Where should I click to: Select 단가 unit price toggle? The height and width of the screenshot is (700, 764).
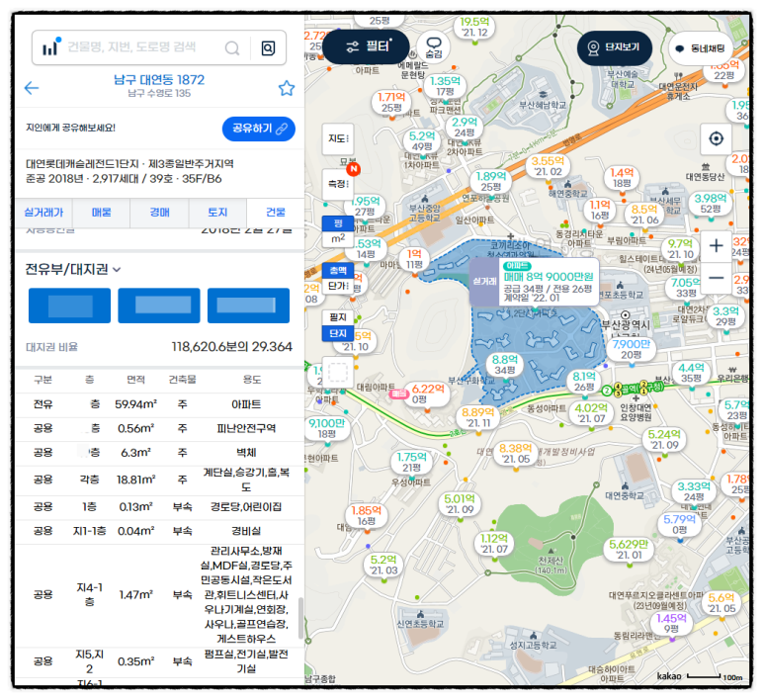tap(338, 286)
